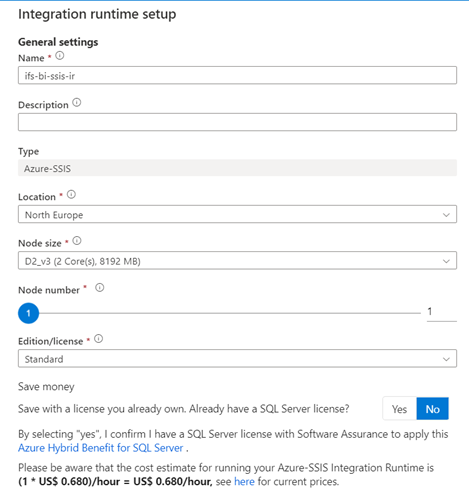Click the node number value box

point(442,312)
